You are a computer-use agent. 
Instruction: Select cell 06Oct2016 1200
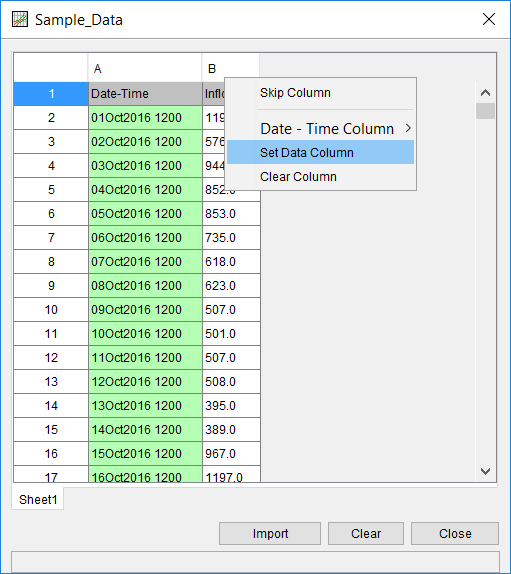(145, 238)
